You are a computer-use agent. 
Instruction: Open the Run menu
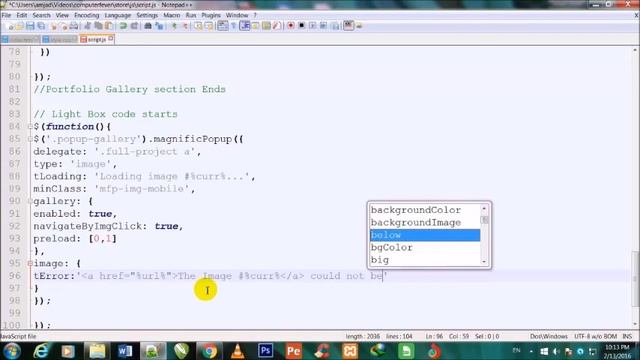191,15
